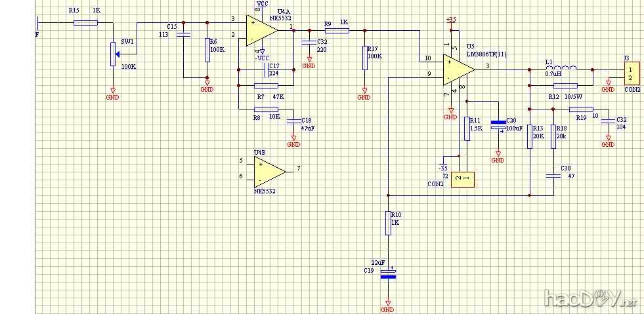The image size is (644, 314).
Task: Click the blue C19 22uF capacitor
Action: click(x=389, y=273)
